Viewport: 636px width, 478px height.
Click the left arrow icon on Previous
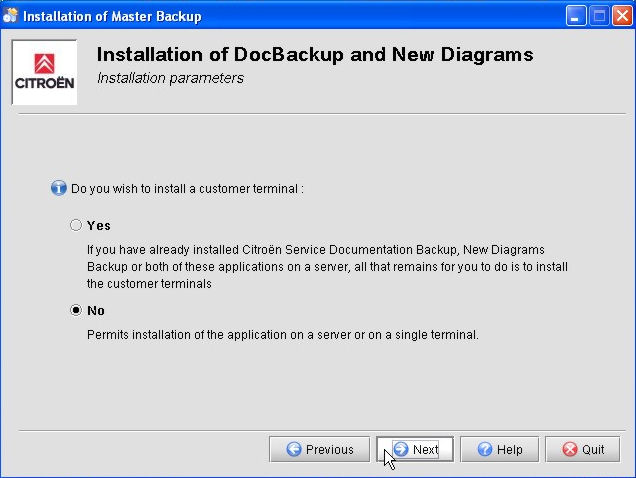(x=294, y=450)
